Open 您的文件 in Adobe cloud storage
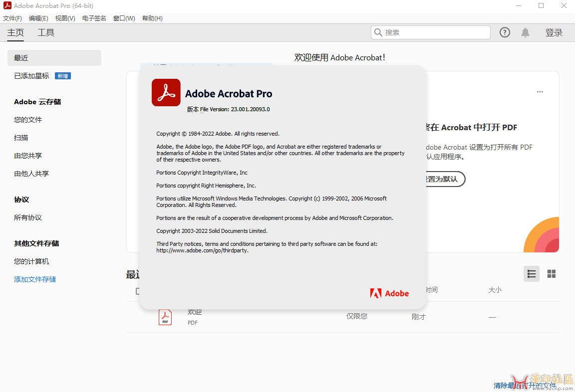Image resolution: width=575 pixels, height=392 pixels. point(28,120)
